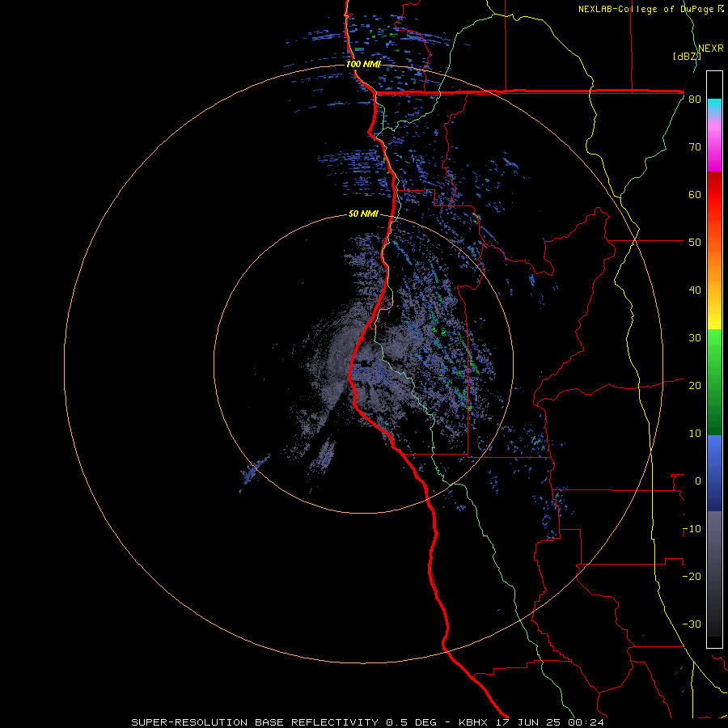This screenshot has width=728, height=728.
Task: Click the 60 value on reflectivity scale
Action: 695,194
